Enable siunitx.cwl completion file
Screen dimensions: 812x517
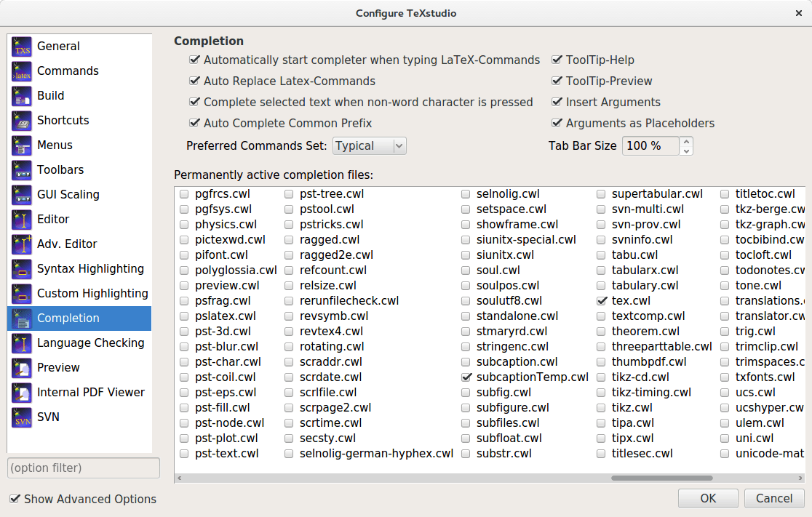pos(466,255)
